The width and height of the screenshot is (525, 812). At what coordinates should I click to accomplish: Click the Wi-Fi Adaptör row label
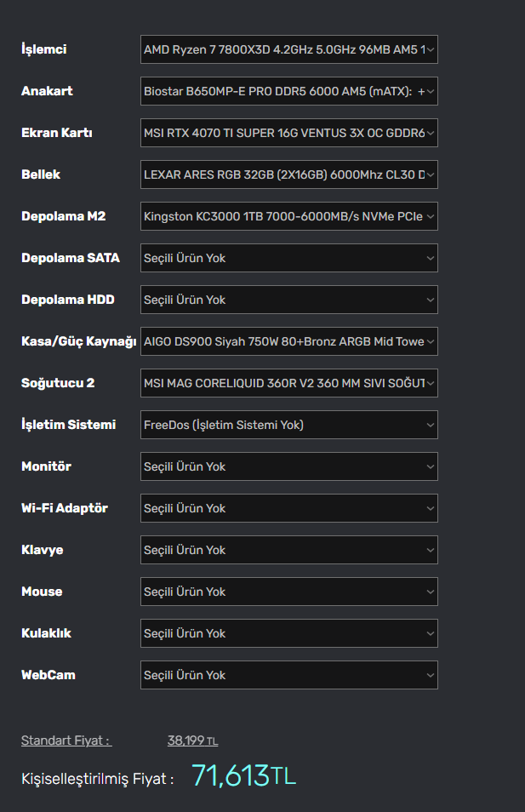coord(65,508)
